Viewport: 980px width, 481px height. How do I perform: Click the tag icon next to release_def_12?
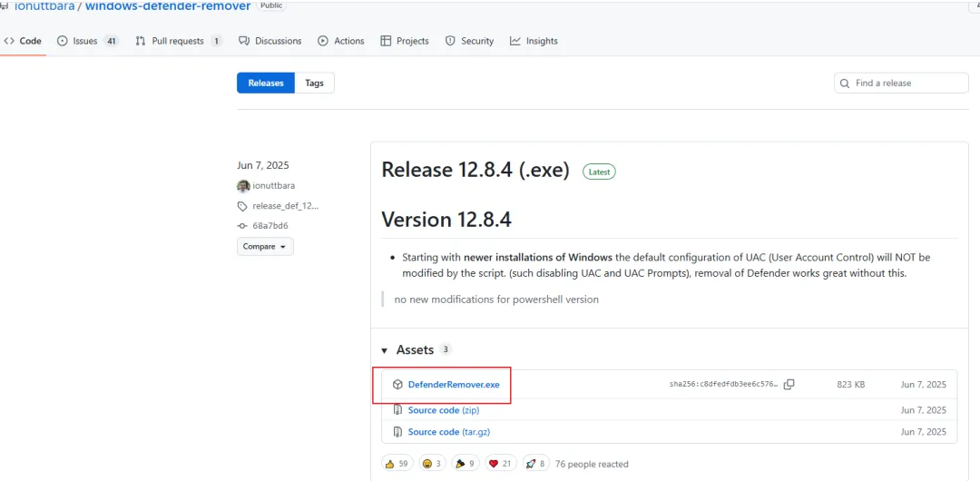[242, 206]
